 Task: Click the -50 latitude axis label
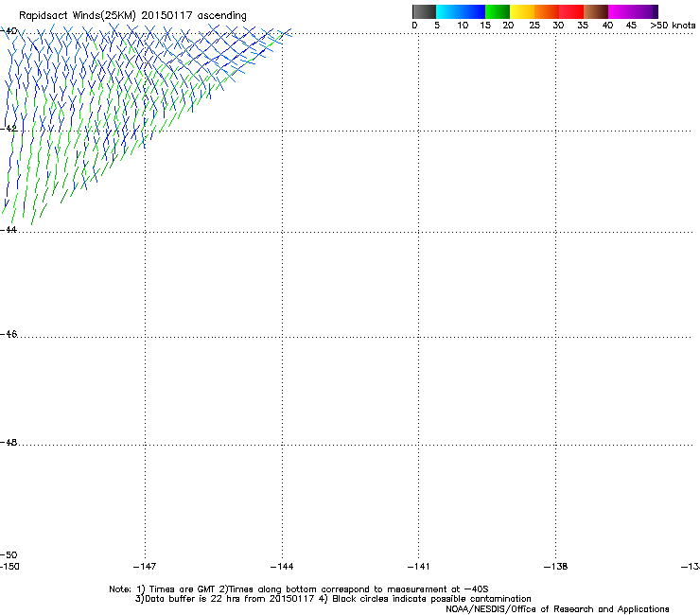click(x=9, y=554)
